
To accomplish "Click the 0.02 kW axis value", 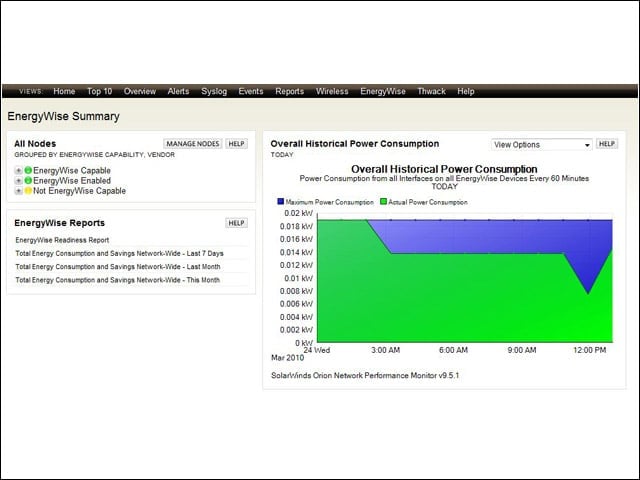I will (x=298, y=213).
